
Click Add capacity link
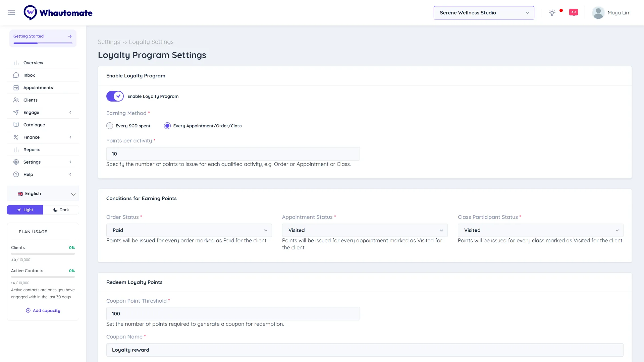click(43, 311)
